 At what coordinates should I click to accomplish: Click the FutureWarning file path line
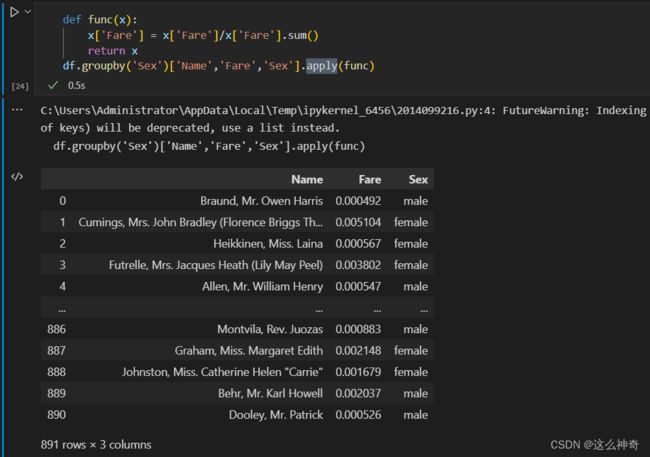(343, 110)
